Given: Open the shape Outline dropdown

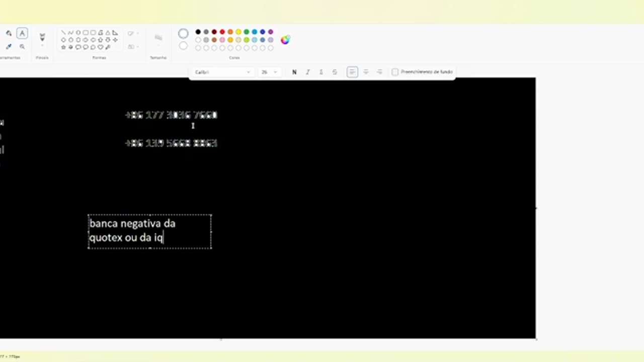Looking at the screenshot, I should coord(133,33).
